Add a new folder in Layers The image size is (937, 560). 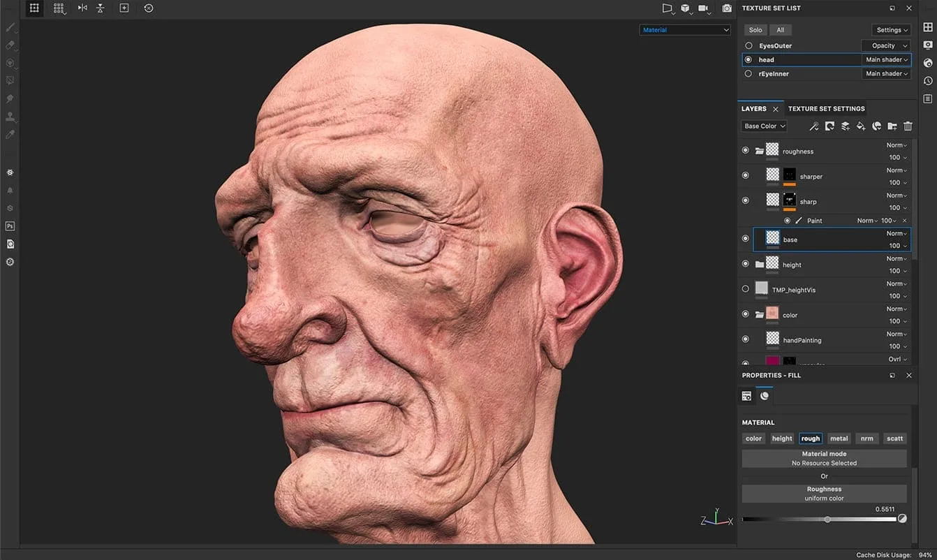(892, 126)
